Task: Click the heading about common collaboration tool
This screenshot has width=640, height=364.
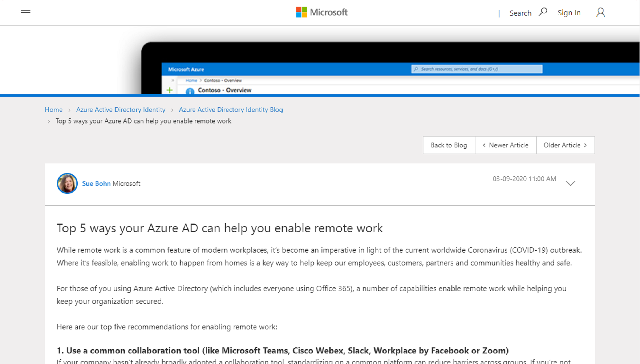Action: coord(283,351)
